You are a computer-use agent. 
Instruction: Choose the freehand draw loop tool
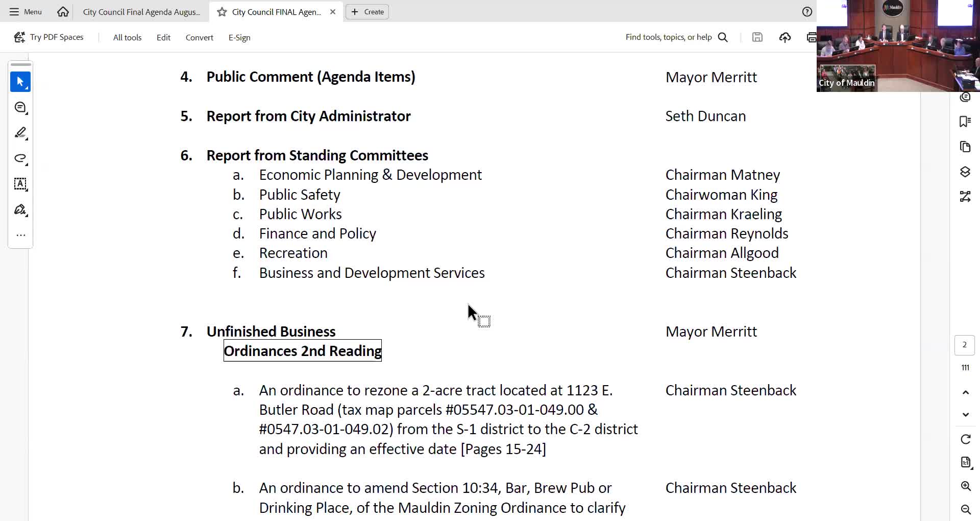click(20, 158)
